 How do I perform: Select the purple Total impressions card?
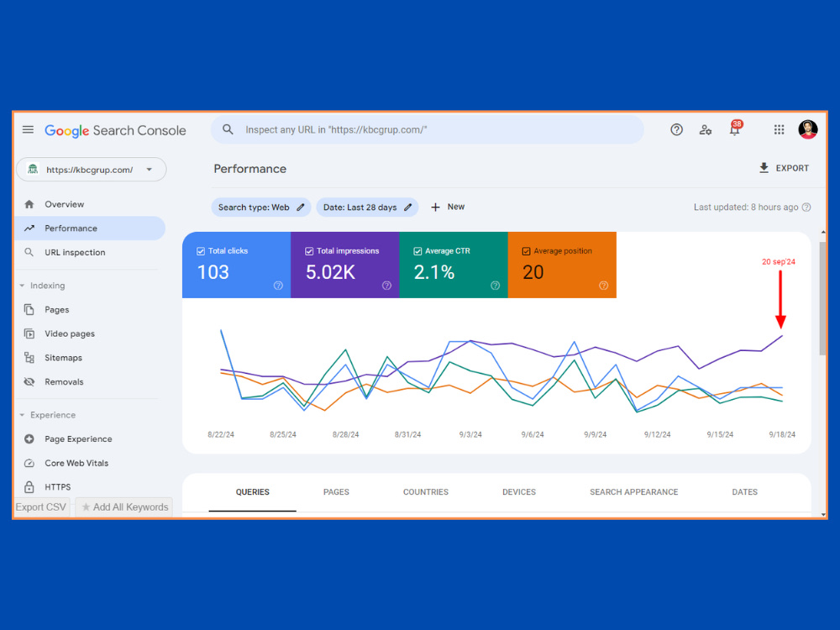pos(345,265)
